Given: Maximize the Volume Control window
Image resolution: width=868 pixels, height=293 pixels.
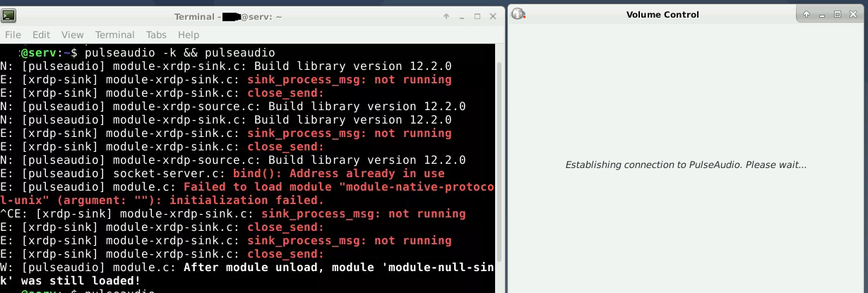Looking at the screenshot, I should point(838,14).
